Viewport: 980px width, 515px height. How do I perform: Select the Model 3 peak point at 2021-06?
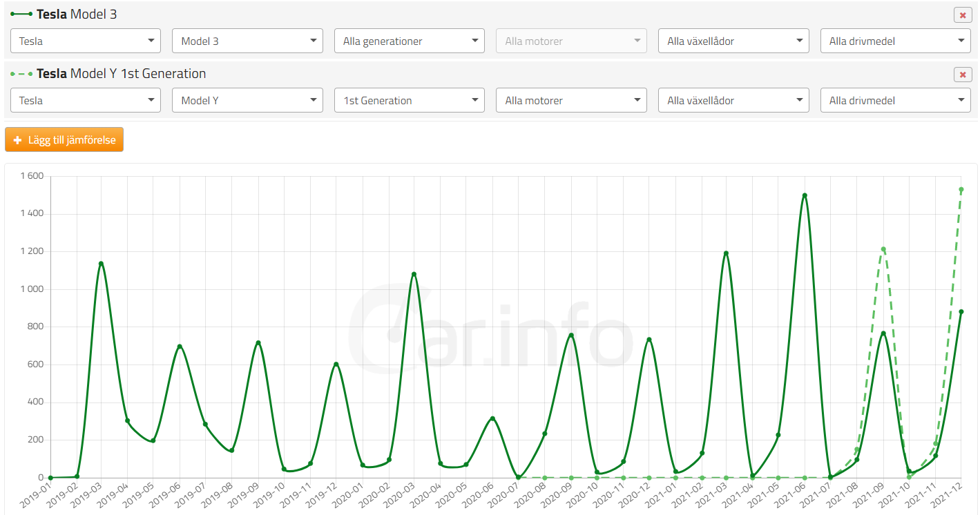pyautogui.click(x=805, y=195)
